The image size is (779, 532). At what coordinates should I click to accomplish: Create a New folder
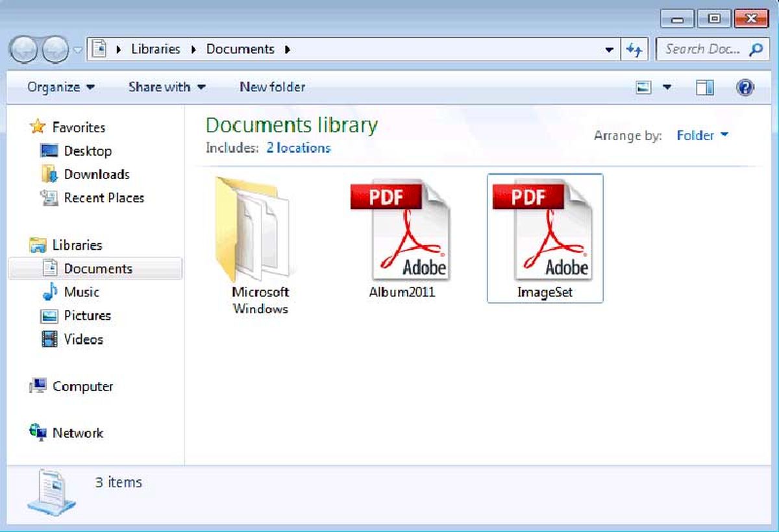pos(272,87)
